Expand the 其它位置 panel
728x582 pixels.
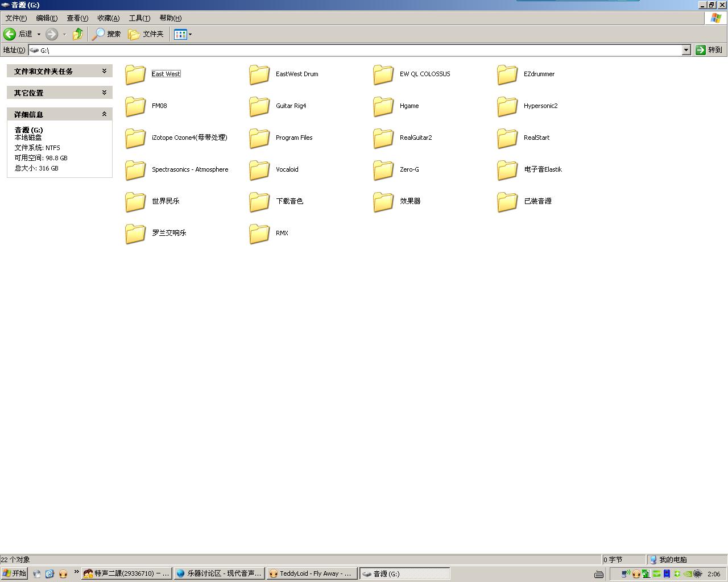click(104, 93)
